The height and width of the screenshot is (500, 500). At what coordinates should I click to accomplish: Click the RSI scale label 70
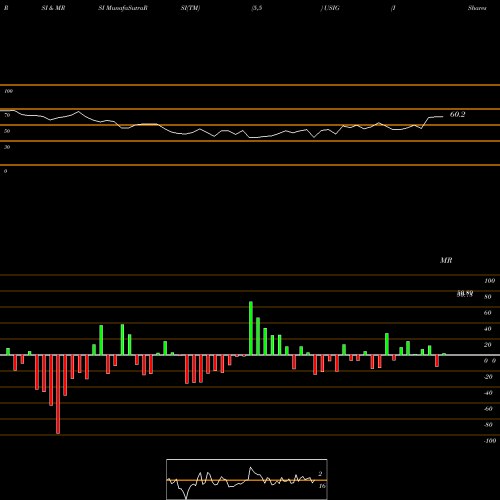[x=7, y=115]
